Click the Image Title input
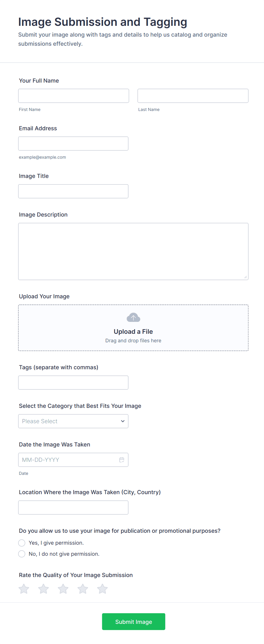 coord(73,191)
